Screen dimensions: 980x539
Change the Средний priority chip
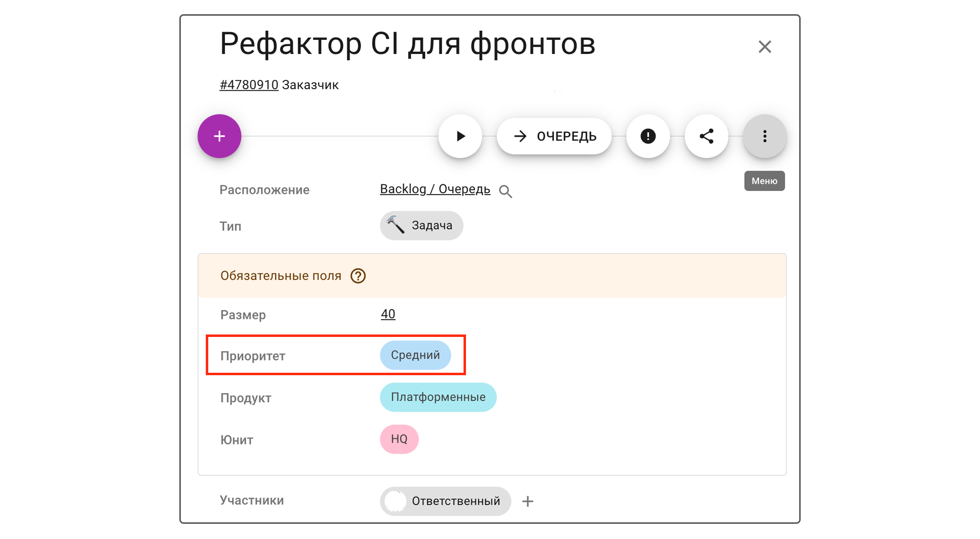[x=416, y=355]
